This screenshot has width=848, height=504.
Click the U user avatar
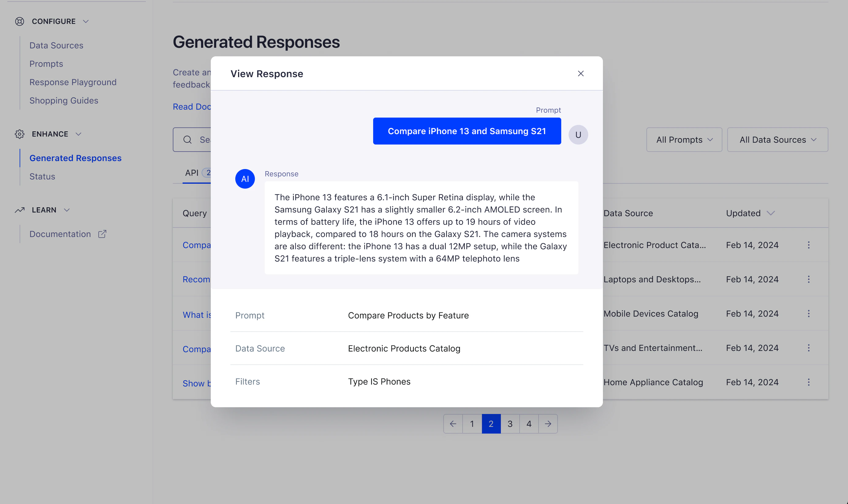[578, 135]
